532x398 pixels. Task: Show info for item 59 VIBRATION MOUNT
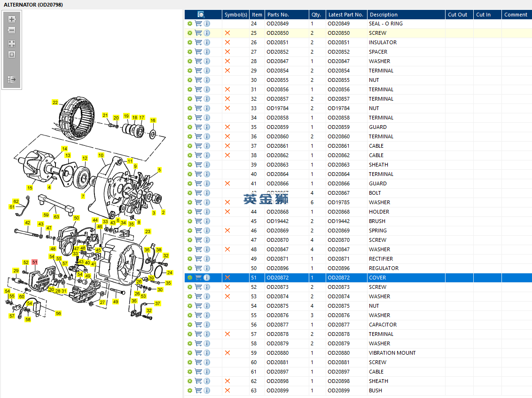pyautogui.click(x=207, y=353)
